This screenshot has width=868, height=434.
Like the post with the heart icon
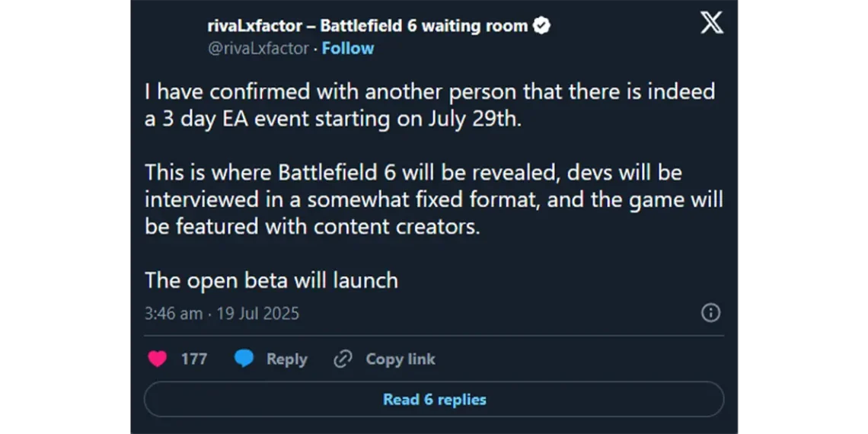[157, 359]
